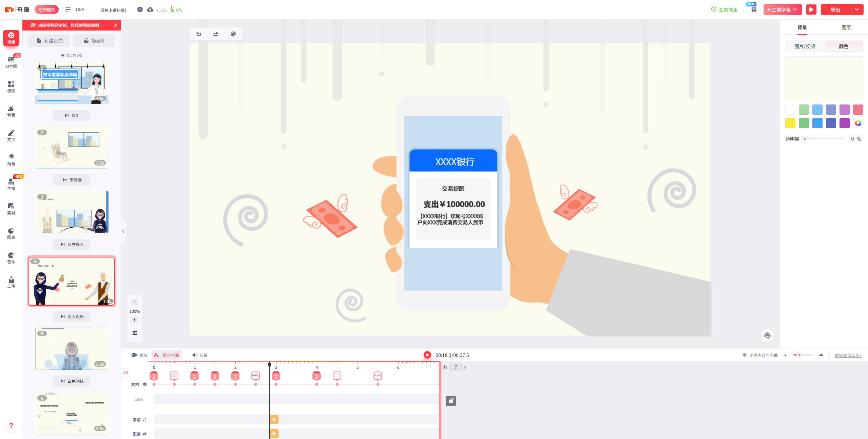Click the undo arrow icon
The width and height of the screenshot is (868, 439).
(199, 34)
